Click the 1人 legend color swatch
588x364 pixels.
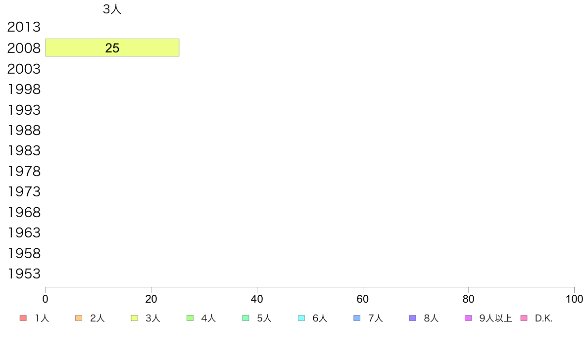[x=23, y=318]
